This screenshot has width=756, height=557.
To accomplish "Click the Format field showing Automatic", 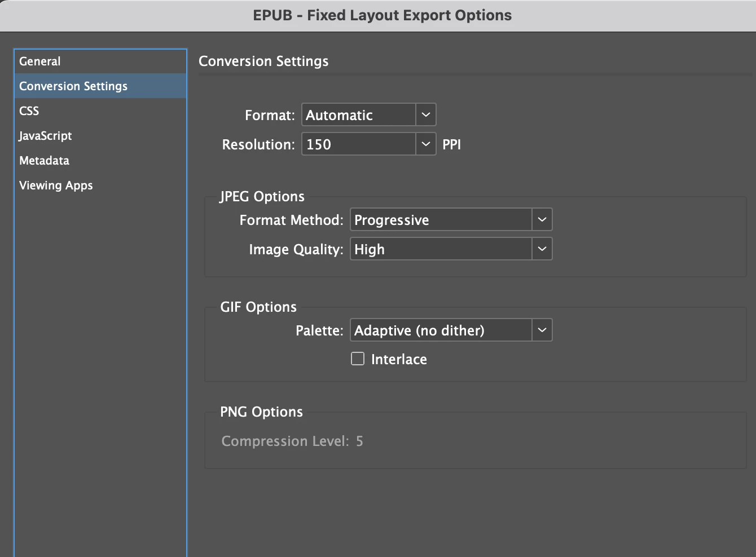I will (359, 115).
